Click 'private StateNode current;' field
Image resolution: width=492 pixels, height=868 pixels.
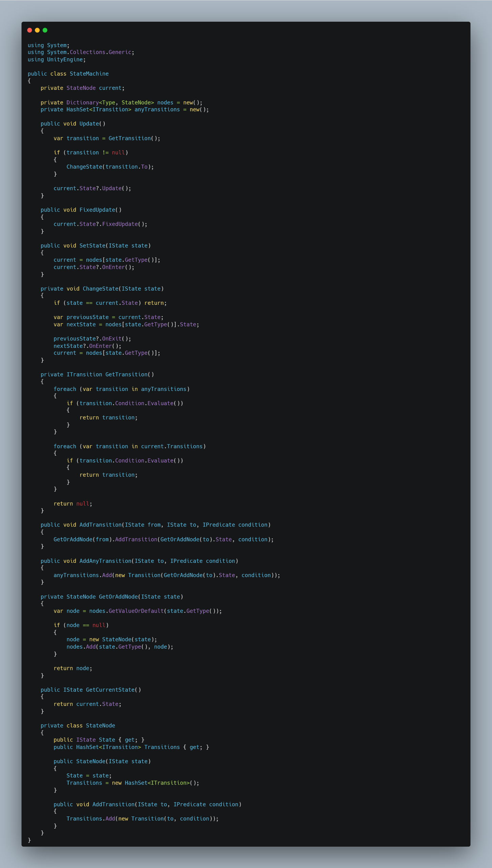(x=82, y=88)
